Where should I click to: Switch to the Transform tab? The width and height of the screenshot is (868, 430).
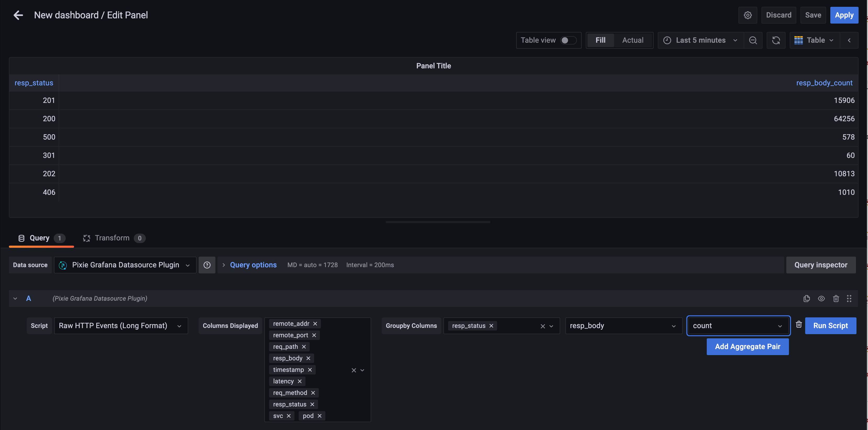(112, 238)
